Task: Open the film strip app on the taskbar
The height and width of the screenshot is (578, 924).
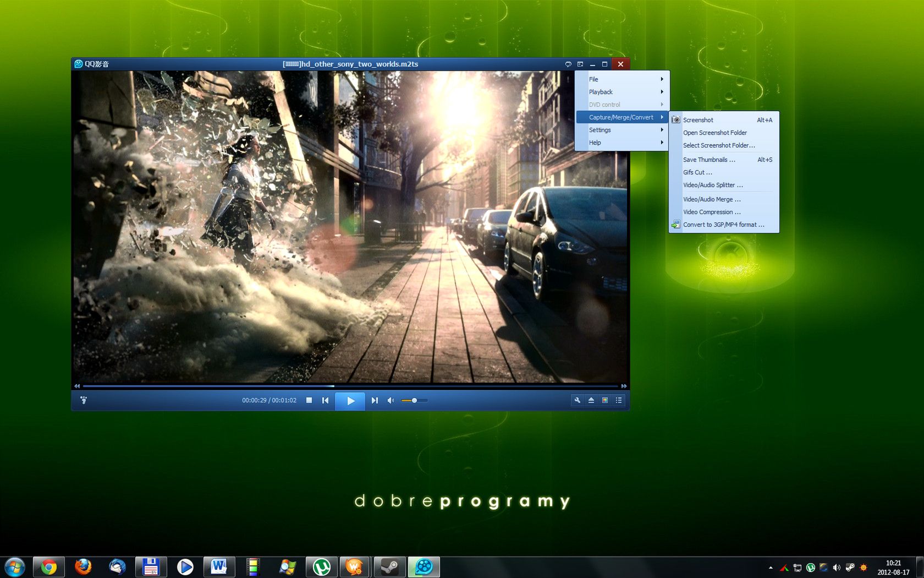Action: (254, 567)
